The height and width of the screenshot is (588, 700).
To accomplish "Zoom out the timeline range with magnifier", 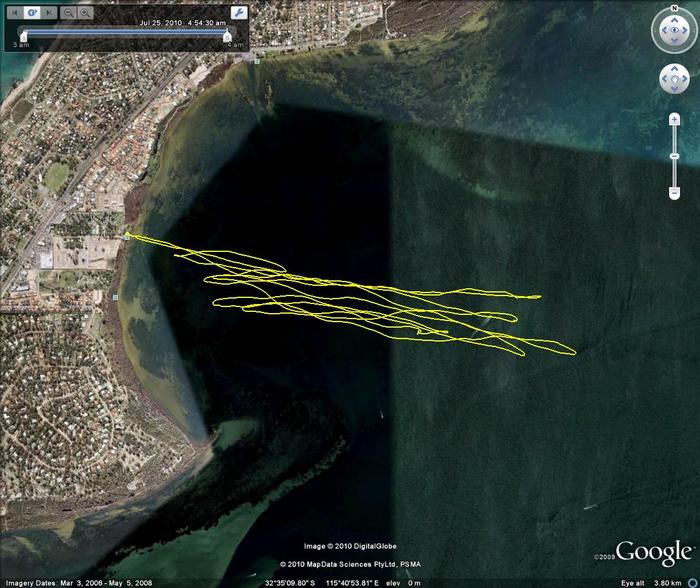I will click(x=68, y=14).
